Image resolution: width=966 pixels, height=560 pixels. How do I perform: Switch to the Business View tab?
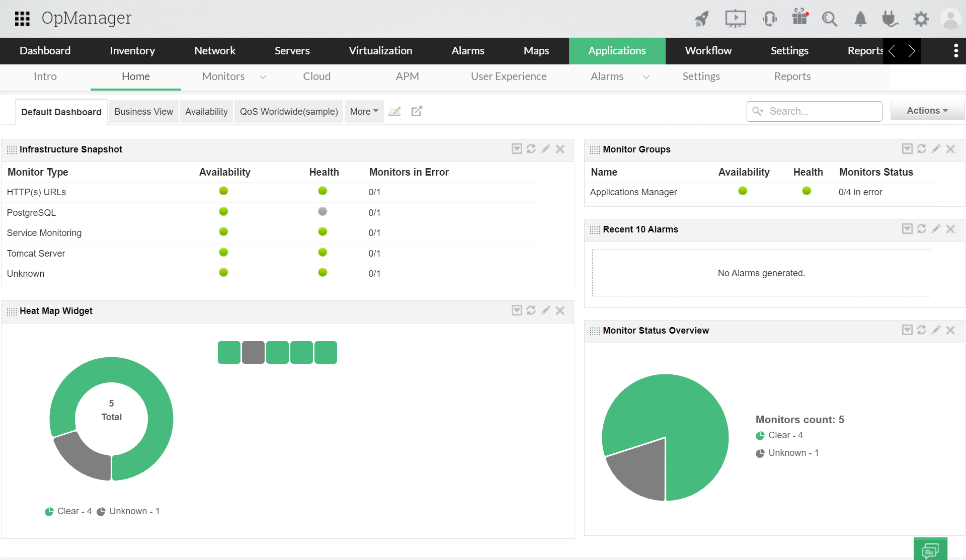click(143, 111)
